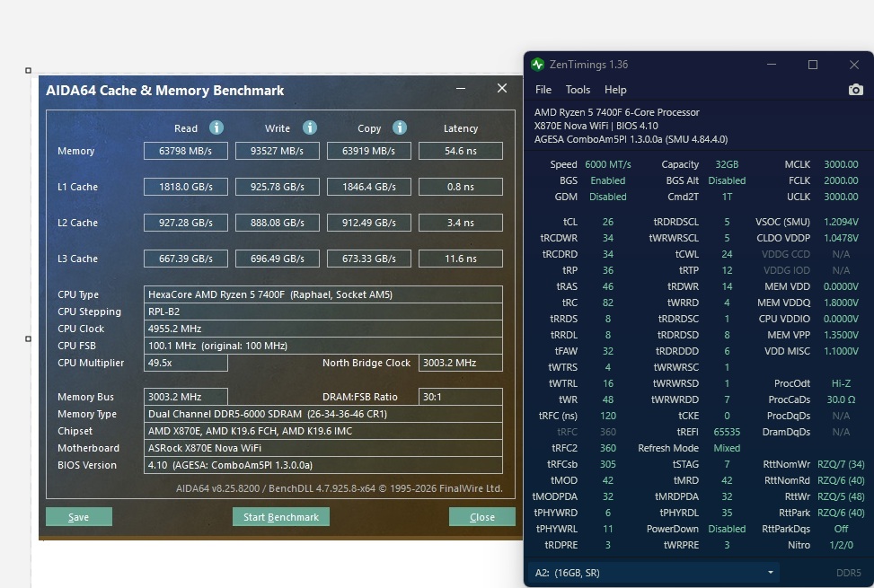Click Start Benchmark in AIDA64
874x588 pixels.
click(x=281, y=517)
